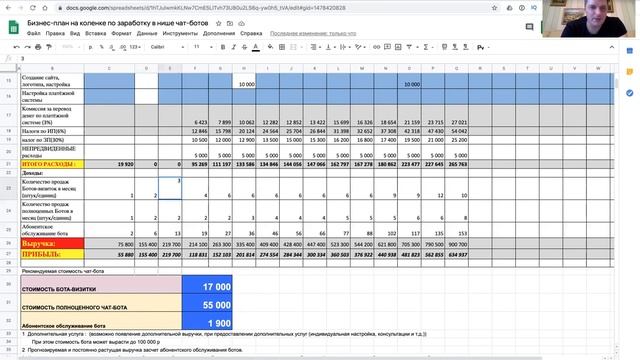Activate the paint format tool
The height and width of the screenshot is (360, 640).
(x=49, y=47)
